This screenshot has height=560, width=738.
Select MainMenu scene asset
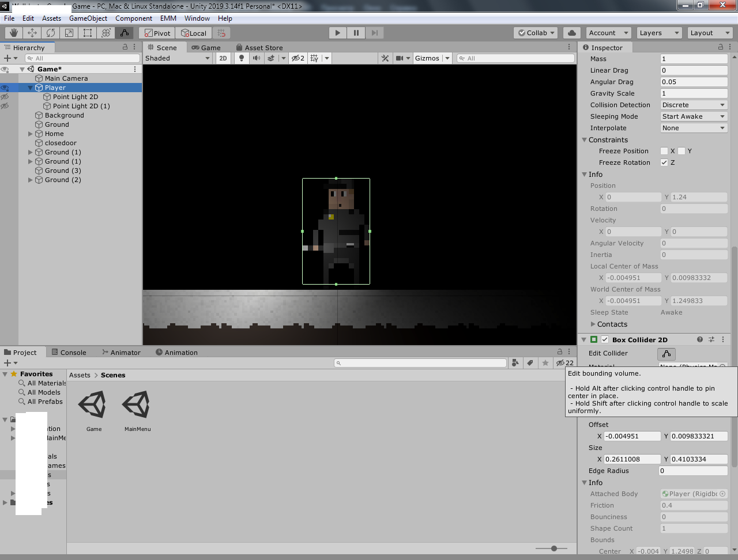click(137, 411)
